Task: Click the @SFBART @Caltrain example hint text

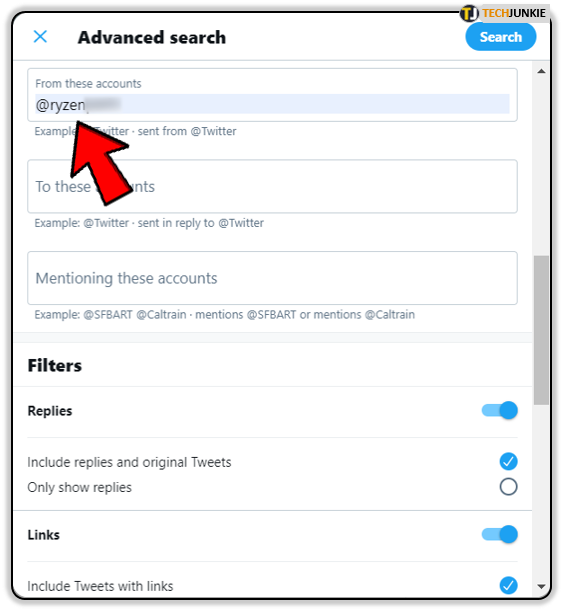Action: pyautogui.click(x=225, y=314)
